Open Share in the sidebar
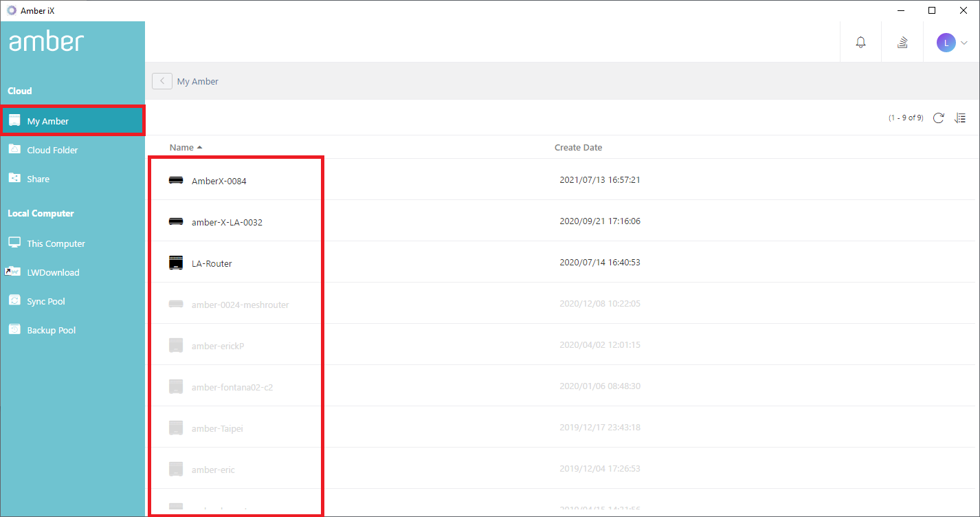980x517 pixels. point(72,179)
